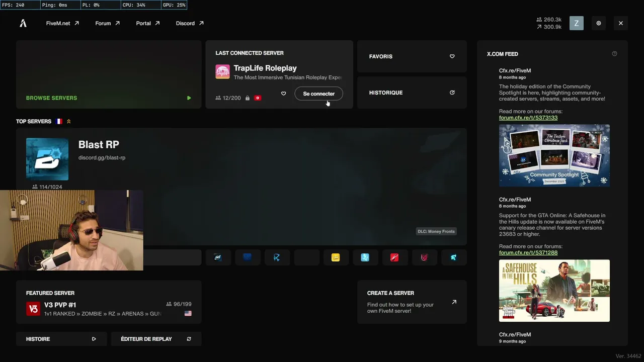The height and width of the screenshot is (362, 644).
Task: Select the yellow crown server tile
Action: (x=336, y=257)
